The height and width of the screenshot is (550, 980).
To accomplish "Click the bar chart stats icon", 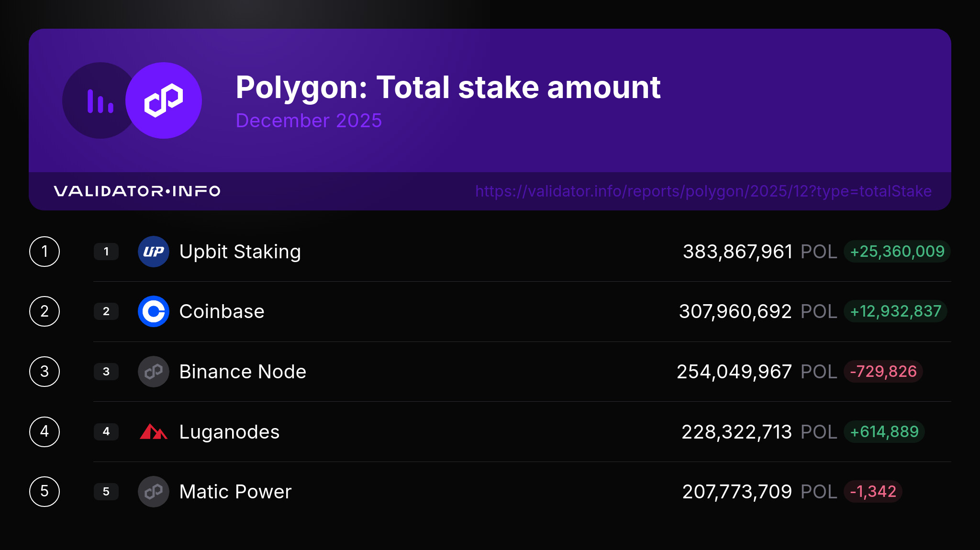I will click(x=100, y=101).
